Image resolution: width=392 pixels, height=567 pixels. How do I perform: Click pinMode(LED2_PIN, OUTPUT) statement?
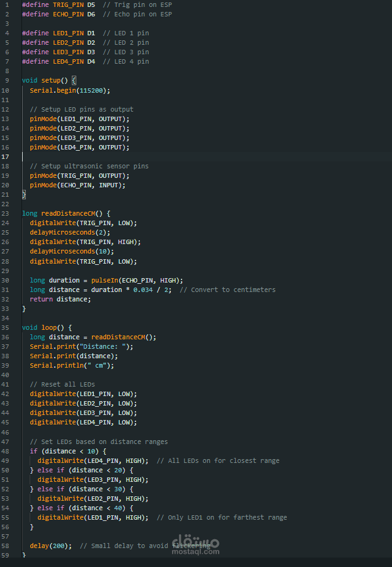click(x=79, y=128)
